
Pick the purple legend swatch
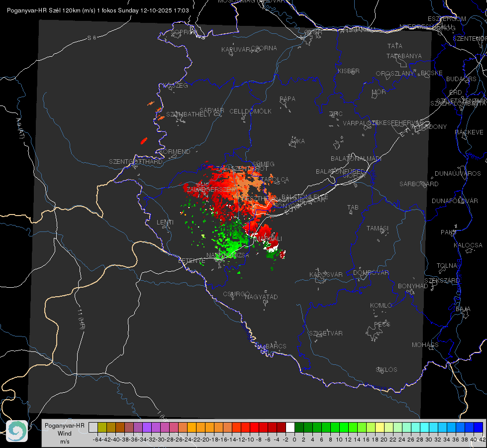coord(147,428)
